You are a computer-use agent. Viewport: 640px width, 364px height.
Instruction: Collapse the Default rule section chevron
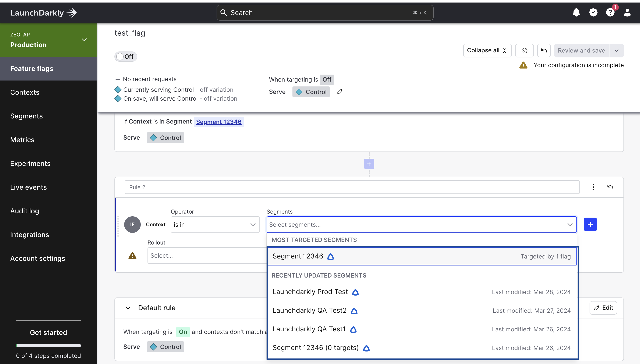click(x=128, y=308)
